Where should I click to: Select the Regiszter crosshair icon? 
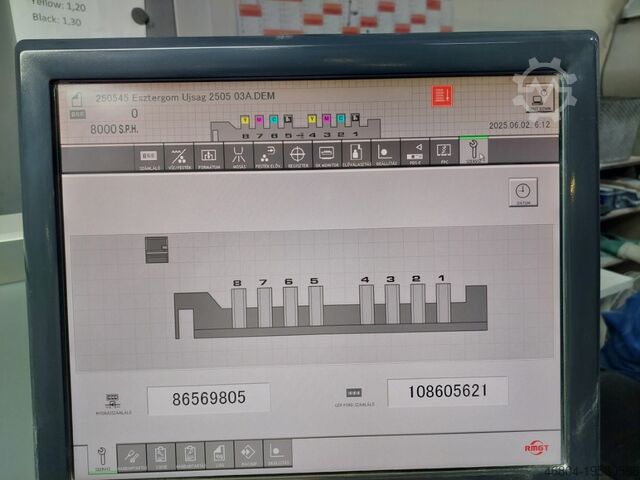(x=297, y=156)
